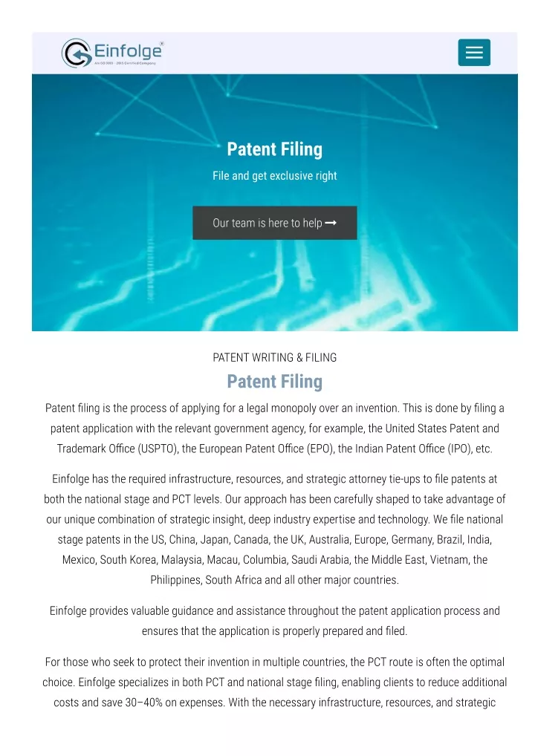The height and width of the screenshot is (756, 535).
Task: Open the hamburger navigation menu
Action: pyautogui.click(x=474, y=53)
